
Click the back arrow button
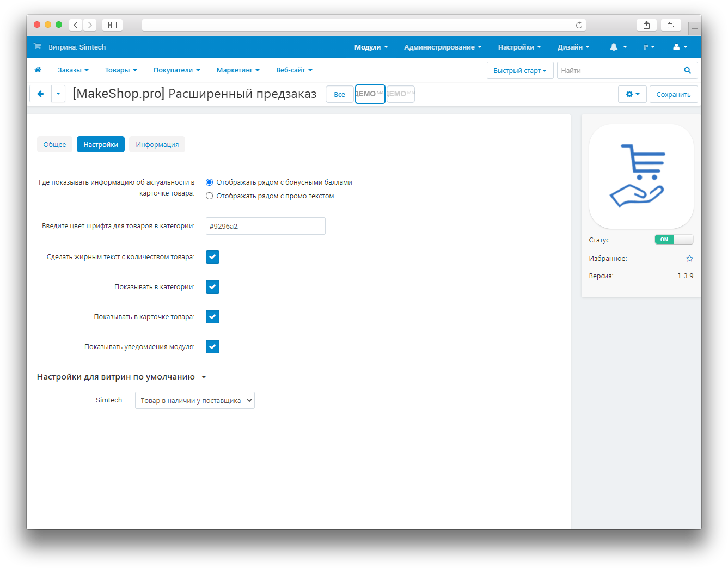coord(40,94)
